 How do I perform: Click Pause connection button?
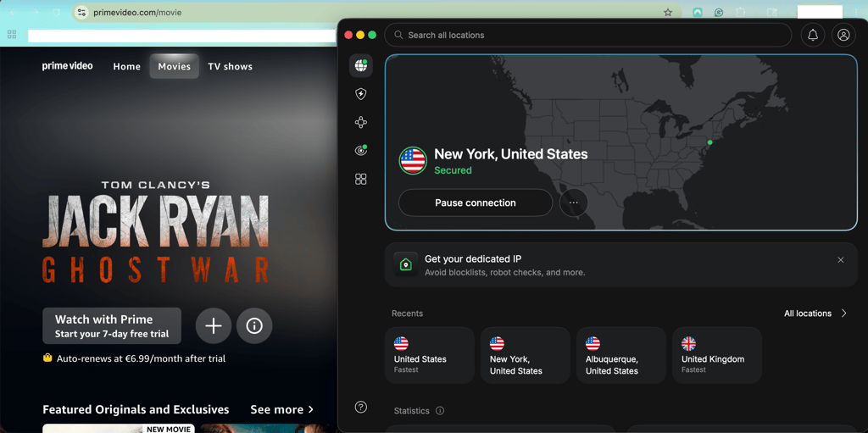(476, 203)
